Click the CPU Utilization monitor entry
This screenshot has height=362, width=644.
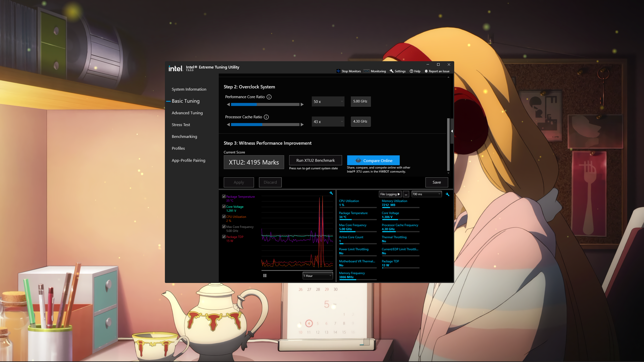[358, 203]
